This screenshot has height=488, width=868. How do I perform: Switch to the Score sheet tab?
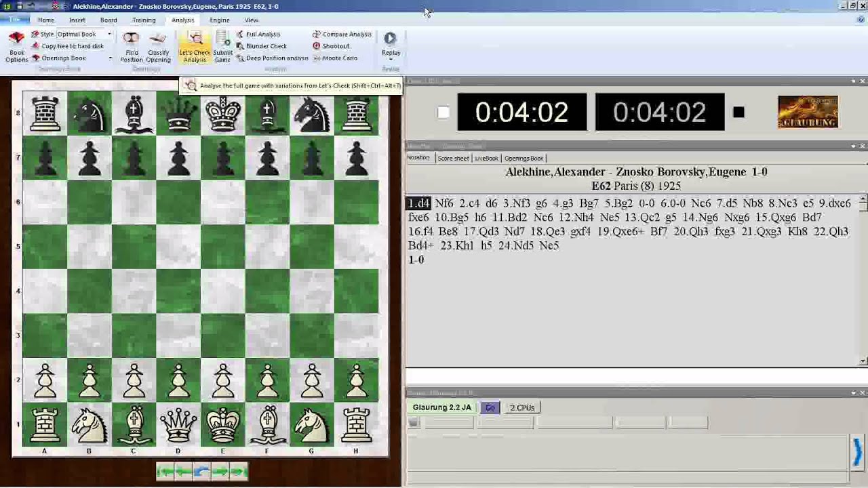tap(453, 158)
